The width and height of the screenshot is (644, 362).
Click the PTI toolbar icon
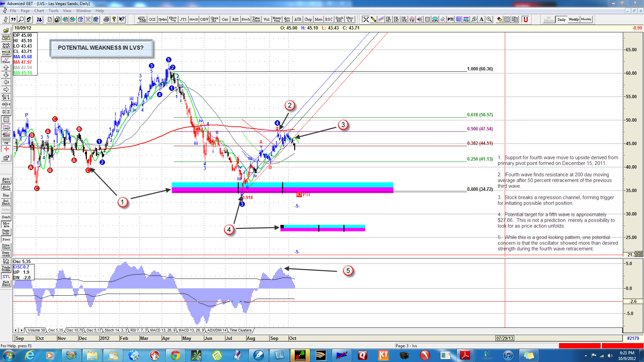[x=450, y=19]
